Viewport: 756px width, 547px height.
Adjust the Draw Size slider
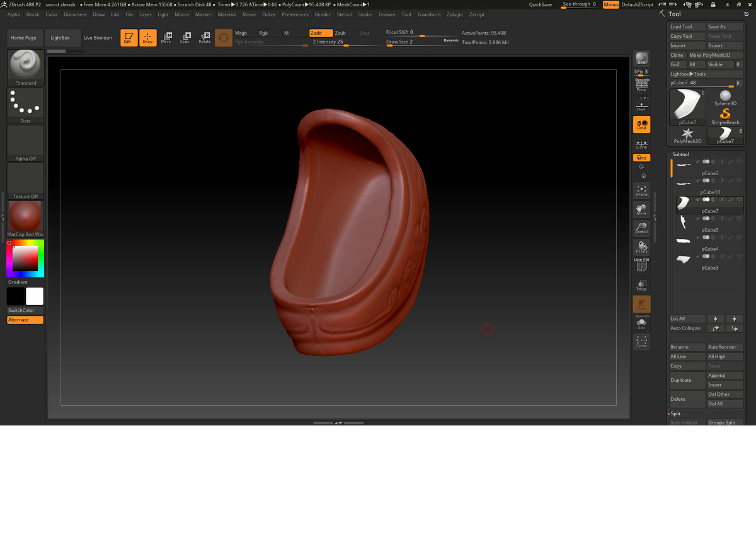pyautogui.click(x=422, y=42)
